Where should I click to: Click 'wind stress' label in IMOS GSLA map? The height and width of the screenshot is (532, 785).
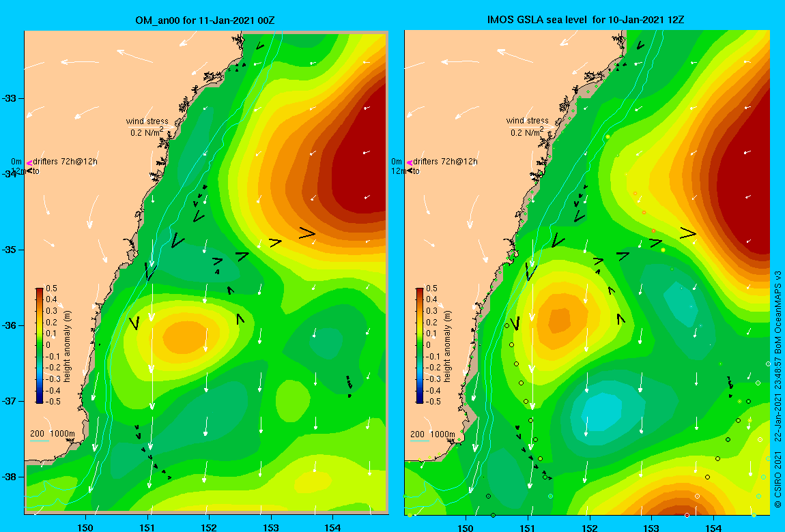527,121
